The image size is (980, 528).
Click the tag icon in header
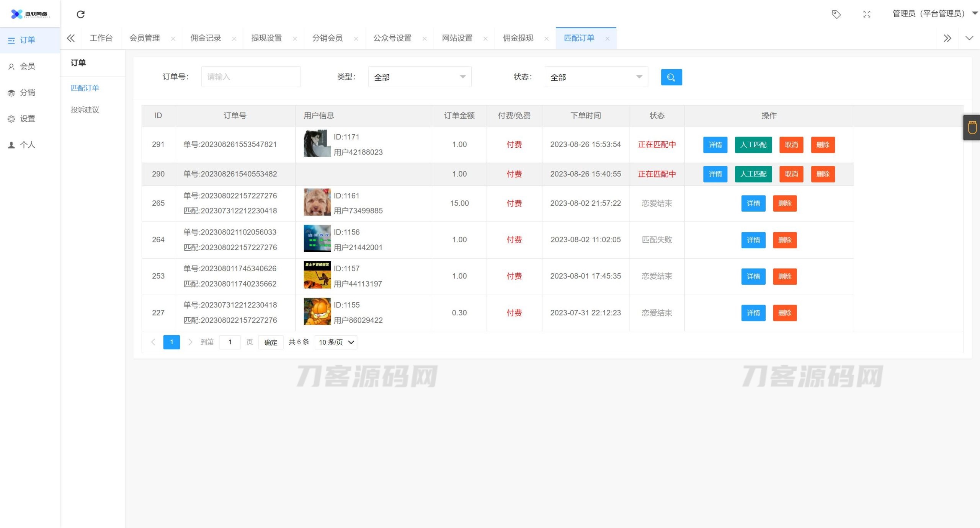[836, 14]
